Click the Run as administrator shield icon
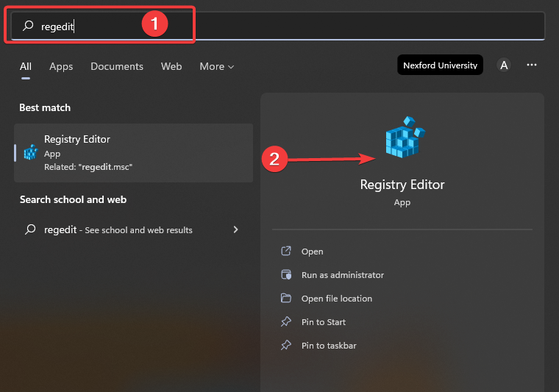This screenshot has height=392, width=559. (286, 275)
